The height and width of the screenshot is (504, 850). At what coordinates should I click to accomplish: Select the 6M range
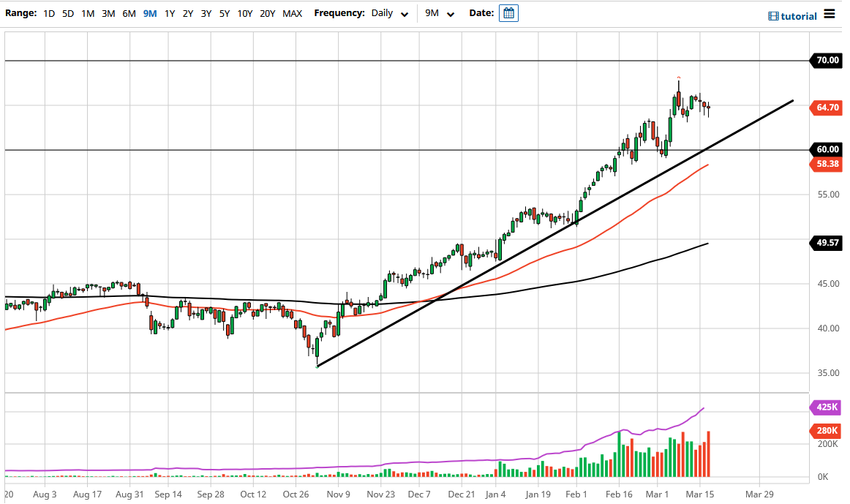coord(129,12)
